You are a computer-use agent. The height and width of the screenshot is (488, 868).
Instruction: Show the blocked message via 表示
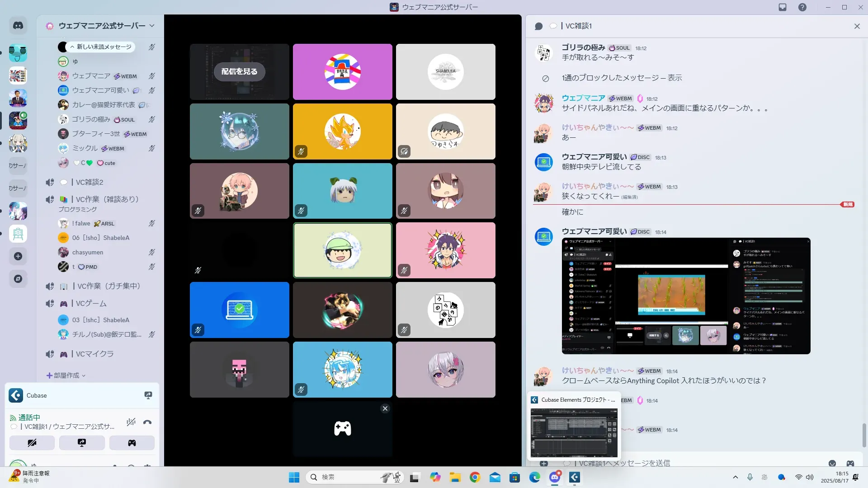coord(675,78)
